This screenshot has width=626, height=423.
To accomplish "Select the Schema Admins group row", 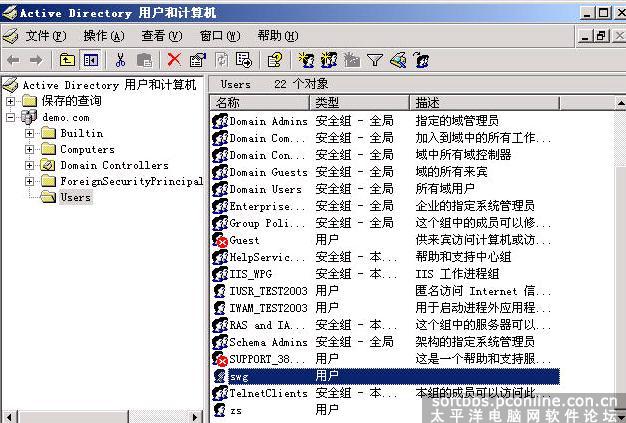I will coord(385,342).
